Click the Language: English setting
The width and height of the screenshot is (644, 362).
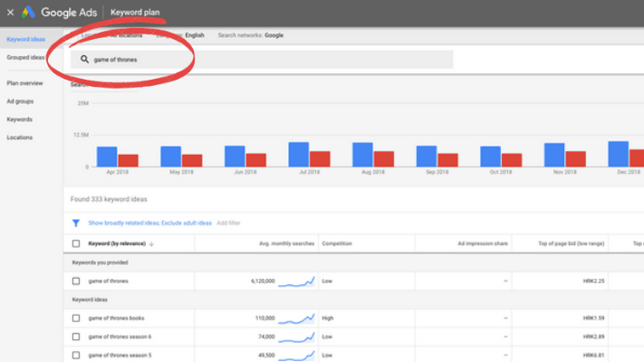click(x=180, y=35)
